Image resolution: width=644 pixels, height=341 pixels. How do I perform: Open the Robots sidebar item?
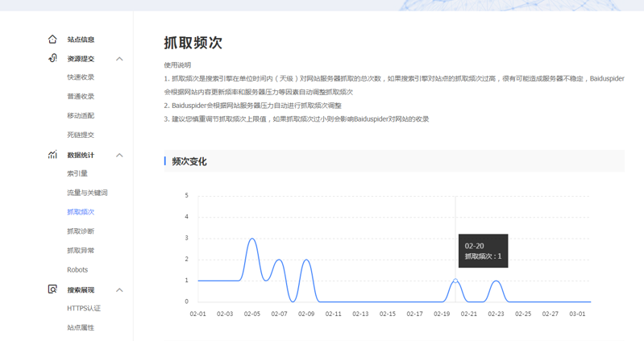tap(77, 270)
